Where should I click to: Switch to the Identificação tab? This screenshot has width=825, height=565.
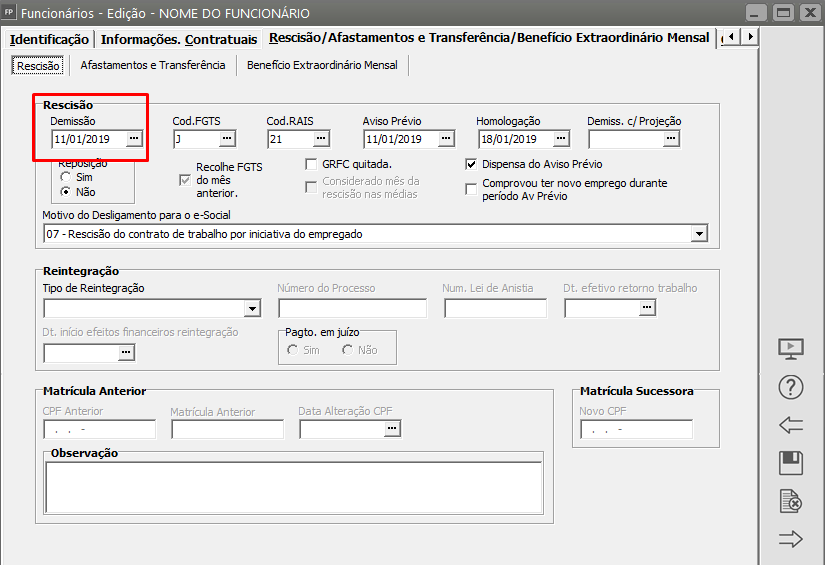point(49,39)
